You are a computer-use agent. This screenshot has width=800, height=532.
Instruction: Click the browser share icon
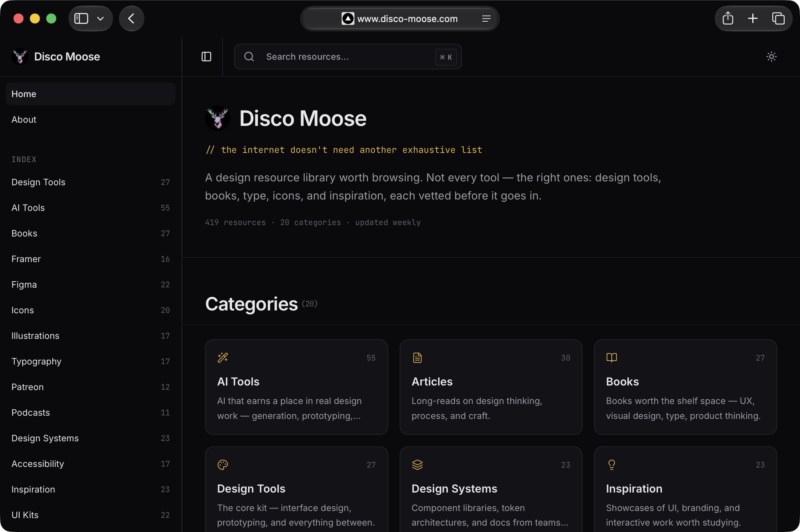728,18
